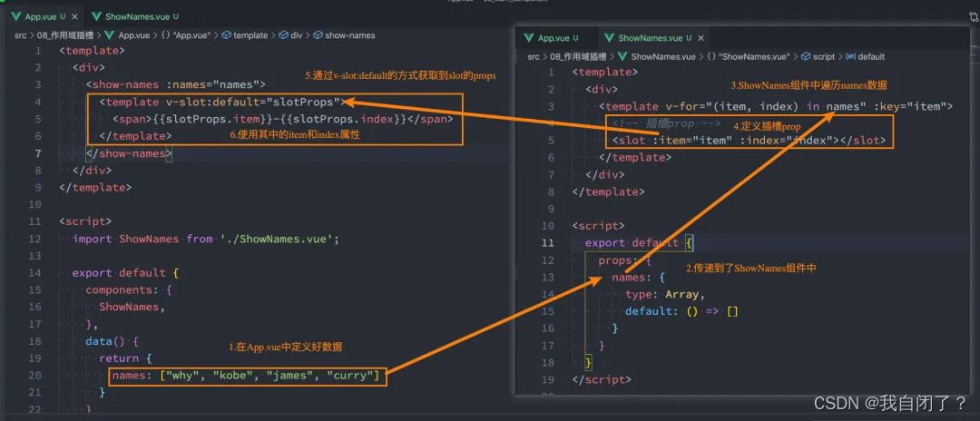The image size is (980, 421).
Task: Click the <!-- 插槽prop --> comment line
Action: (667, 123)
